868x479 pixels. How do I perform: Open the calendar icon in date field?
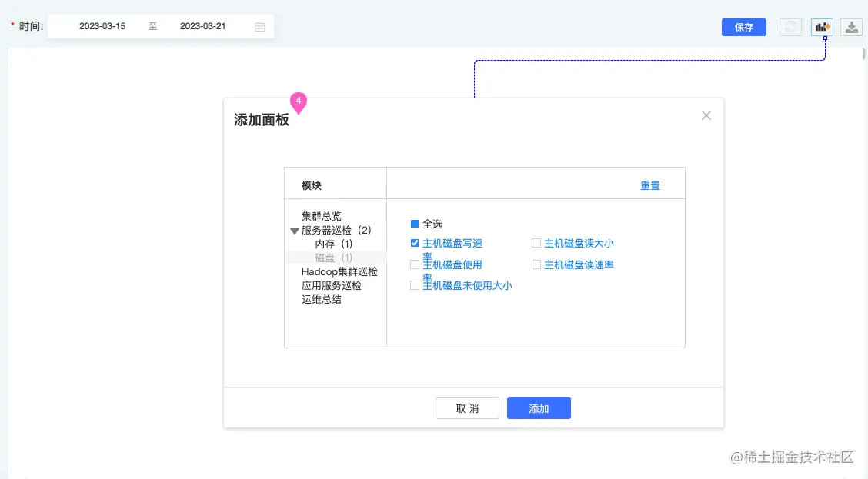pyautogui.click(x=259, y=27)
